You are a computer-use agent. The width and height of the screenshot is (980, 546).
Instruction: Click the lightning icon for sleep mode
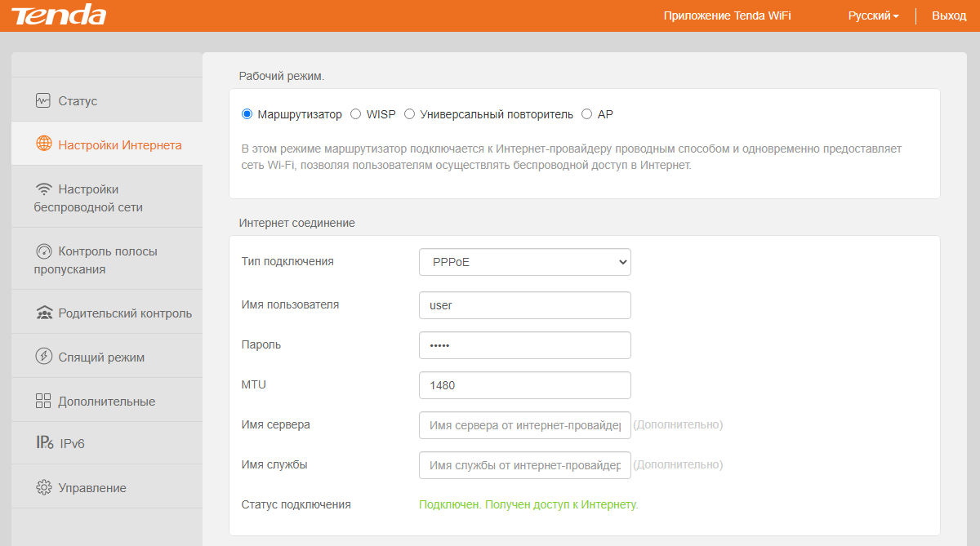pos(44,357)
